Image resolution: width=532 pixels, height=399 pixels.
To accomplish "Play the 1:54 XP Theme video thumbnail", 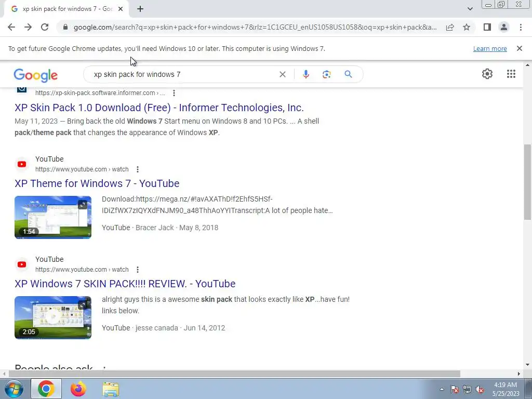I will (x=53, y=217).
